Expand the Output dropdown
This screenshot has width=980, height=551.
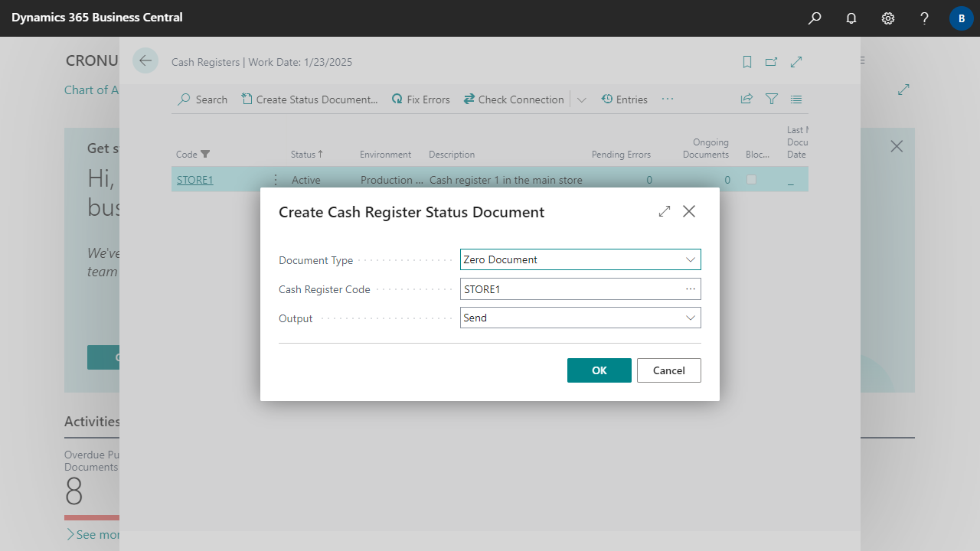click(691, 318)
